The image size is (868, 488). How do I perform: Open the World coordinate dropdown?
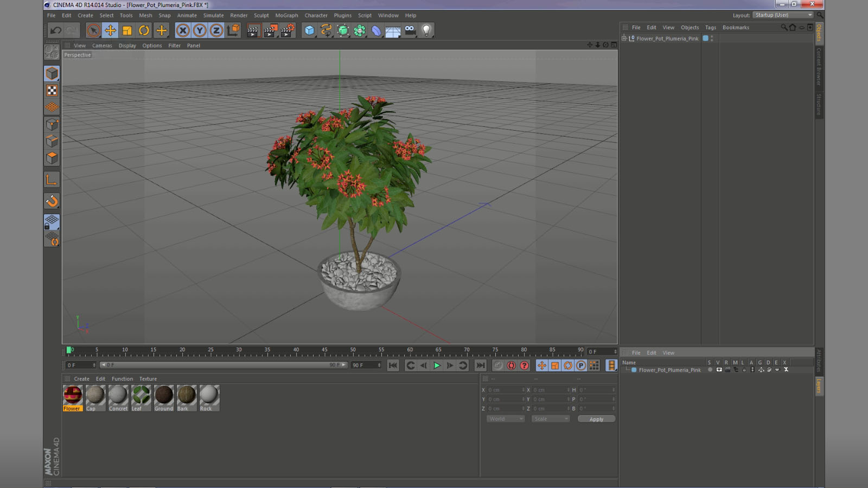[x=506, y=419]
